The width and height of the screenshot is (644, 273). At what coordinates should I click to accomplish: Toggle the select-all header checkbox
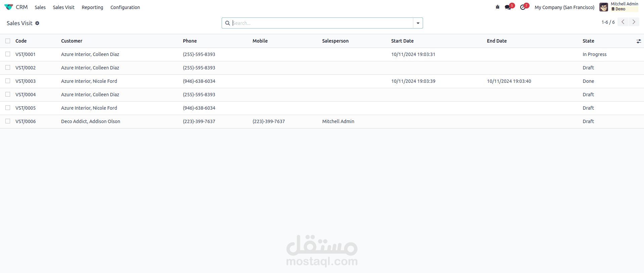(x=8, y=41)
